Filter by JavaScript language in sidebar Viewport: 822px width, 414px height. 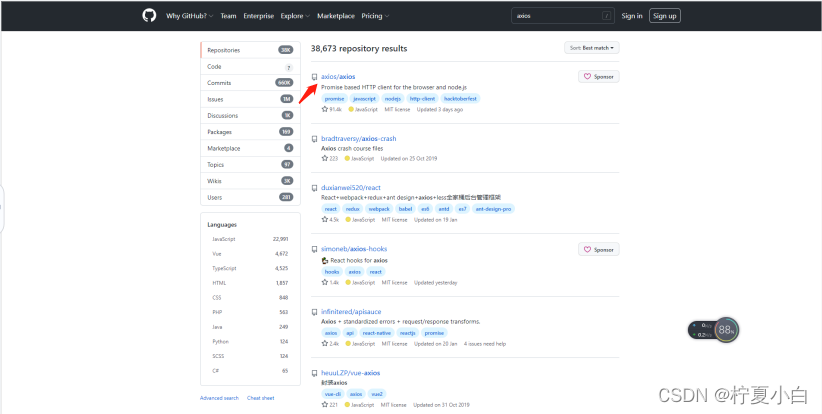point(250,239)
